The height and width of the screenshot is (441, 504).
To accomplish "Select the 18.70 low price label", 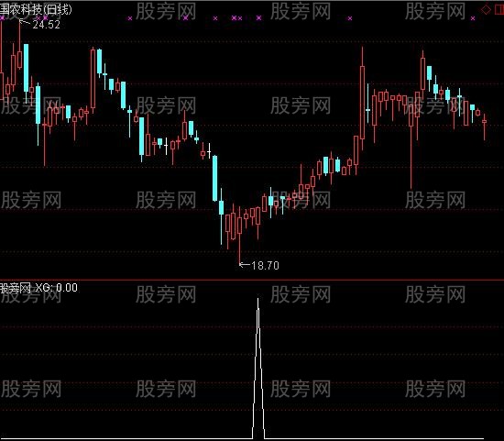I will 265,265.
